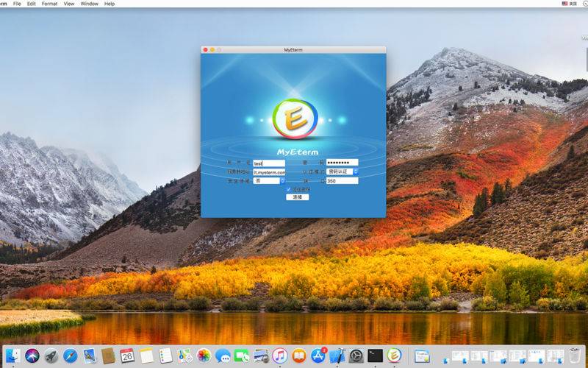Toggle the remember password checkbox

pyautogui.click(x=288, y=189)
